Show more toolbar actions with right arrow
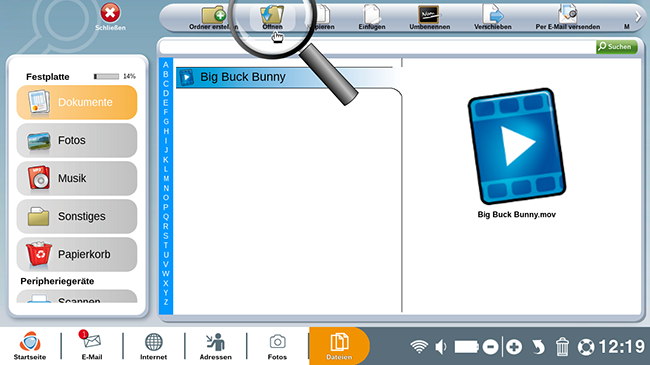Image resolution: width=650 pixels, height=365 pixels. pyautogui.click(x=638, y=17)
